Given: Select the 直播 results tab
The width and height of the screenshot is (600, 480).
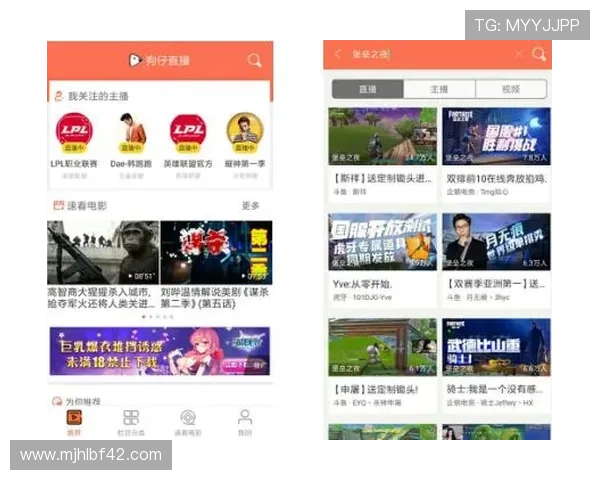Looking at the screenshot, I should coord(368,89).
